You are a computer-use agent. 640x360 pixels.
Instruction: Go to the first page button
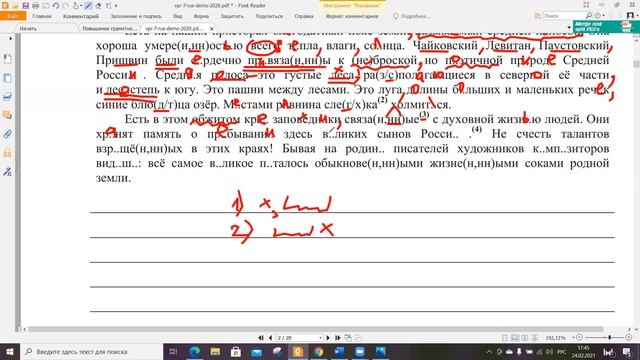261,338
